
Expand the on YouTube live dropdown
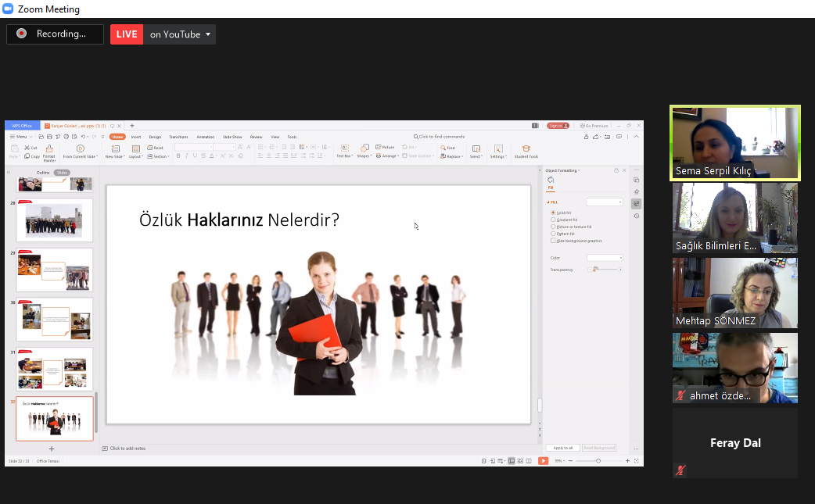[208, 34]
